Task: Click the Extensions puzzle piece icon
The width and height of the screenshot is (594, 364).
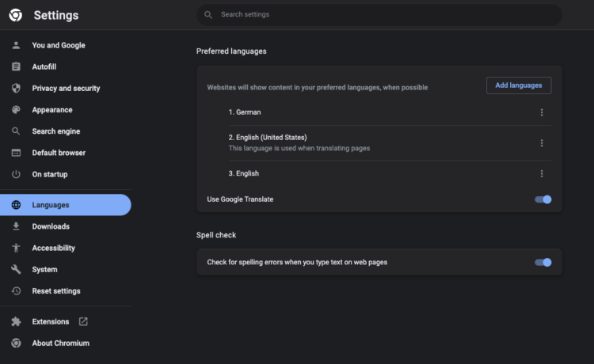Action: (16, 322)
